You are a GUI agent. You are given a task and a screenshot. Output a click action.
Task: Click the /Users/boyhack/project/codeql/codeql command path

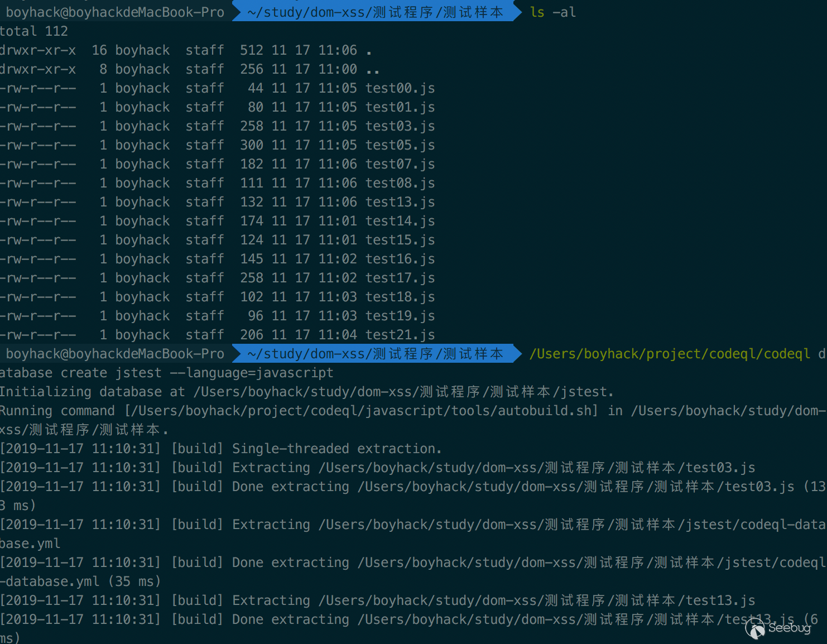coord(670,354)
